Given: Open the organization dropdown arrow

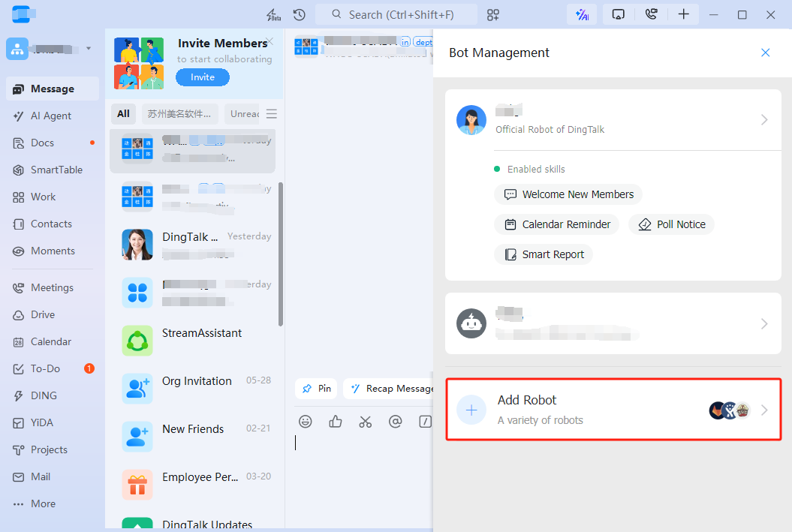Looking at the screenshot, I should (89, 49).
